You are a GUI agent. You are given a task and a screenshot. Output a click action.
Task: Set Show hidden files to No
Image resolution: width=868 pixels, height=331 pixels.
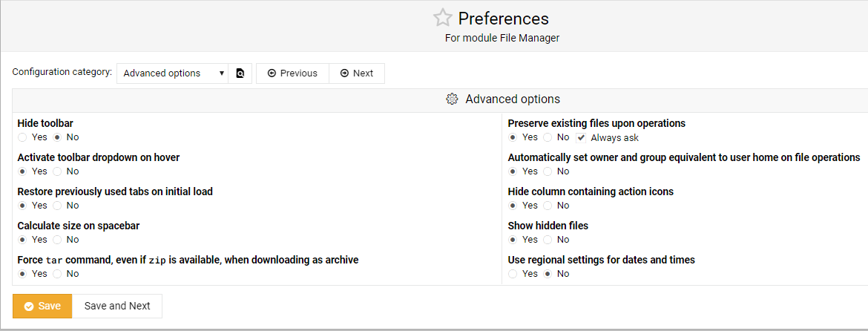(548, 240)
